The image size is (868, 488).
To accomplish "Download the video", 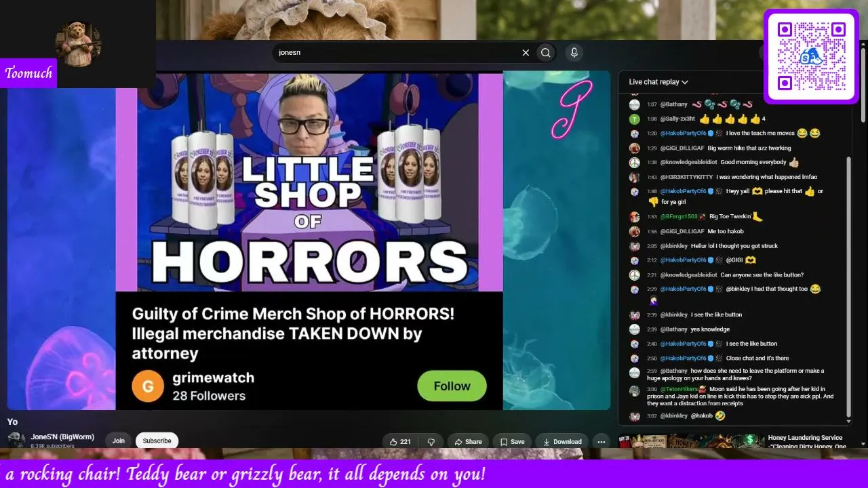I will (562, 442).
